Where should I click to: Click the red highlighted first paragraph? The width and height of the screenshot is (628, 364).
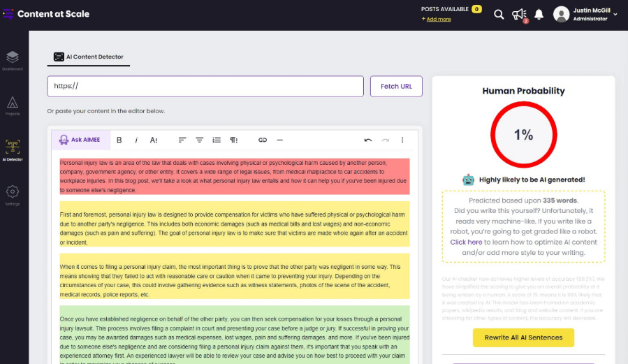coord(235,177)
